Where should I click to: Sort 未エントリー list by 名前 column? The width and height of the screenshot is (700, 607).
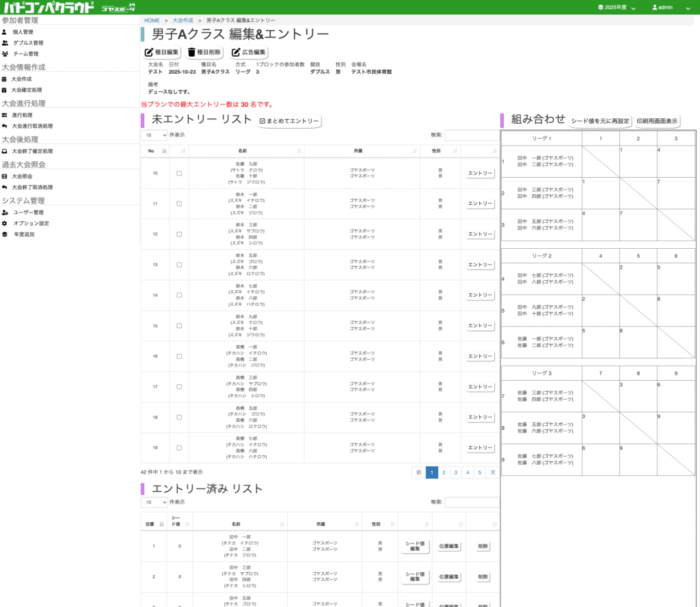tap(241, 150)
